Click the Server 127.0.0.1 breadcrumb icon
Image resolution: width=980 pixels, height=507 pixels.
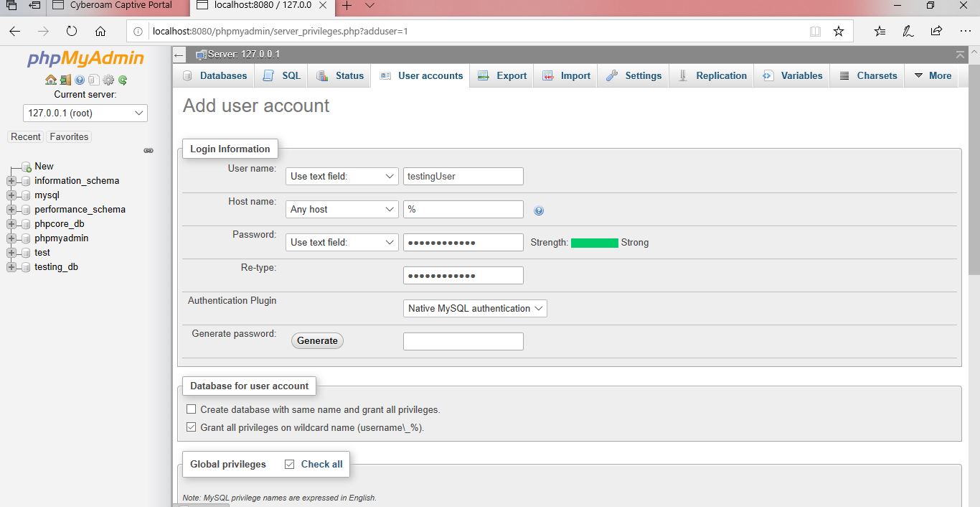click(x=202, y=55)
